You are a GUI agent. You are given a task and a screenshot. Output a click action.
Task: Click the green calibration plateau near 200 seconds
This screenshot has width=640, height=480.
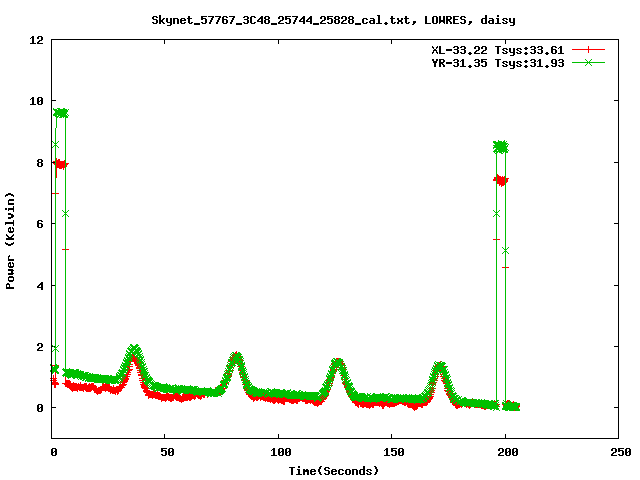[x=501, y=147]
